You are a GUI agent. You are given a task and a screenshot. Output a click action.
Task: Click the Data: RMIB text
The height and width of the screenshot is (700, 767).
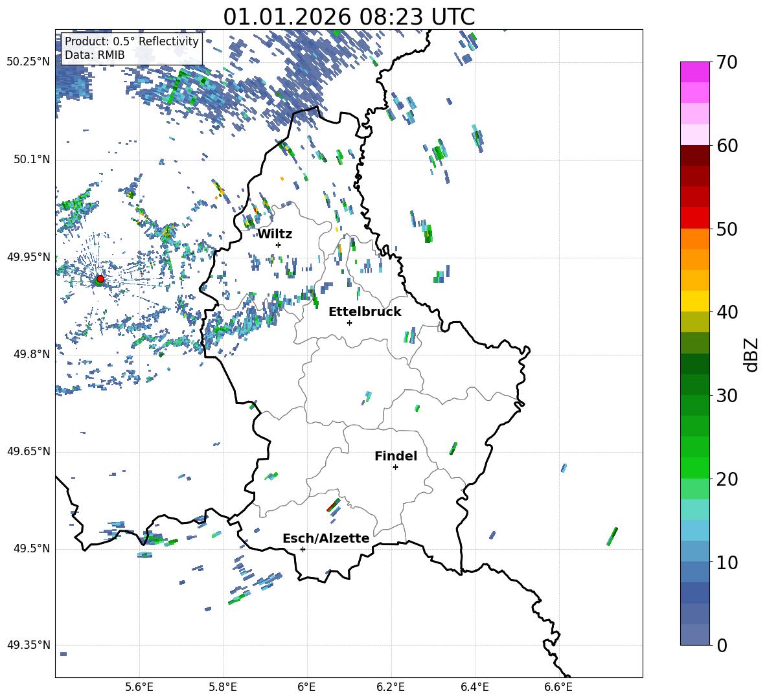point(95,55)
